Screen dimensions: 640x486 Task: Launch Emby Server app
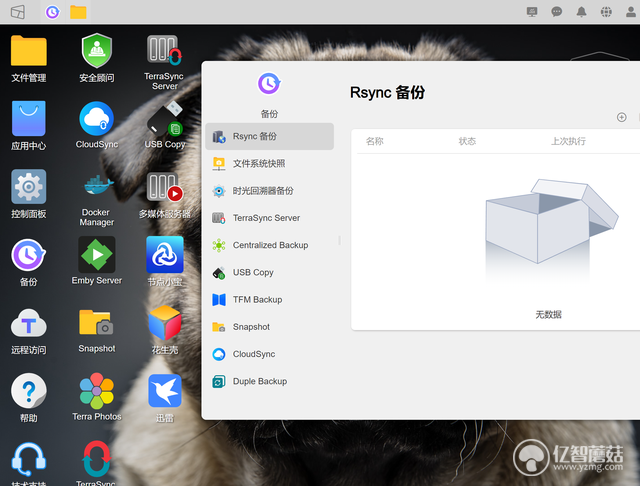[x=97, y=254]
